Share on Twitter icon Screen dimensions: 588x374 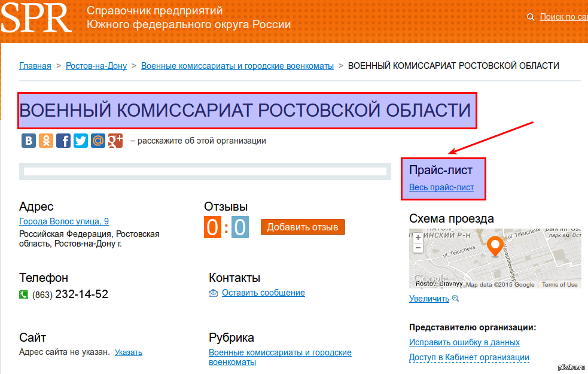point(81,141)
